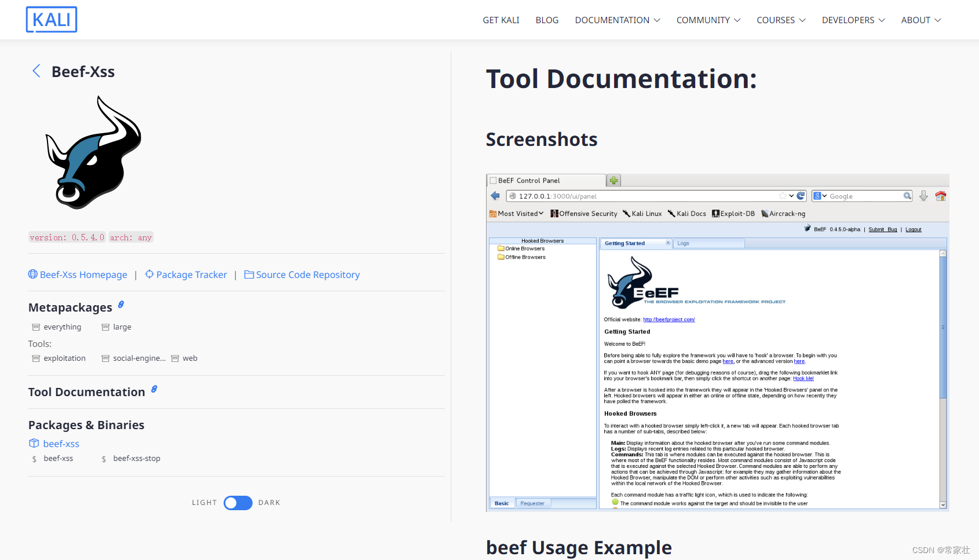This screenshot has width=979, height=560.
Task: Expand the COURSES dropdown menu
Action: (x=781, y=20)
